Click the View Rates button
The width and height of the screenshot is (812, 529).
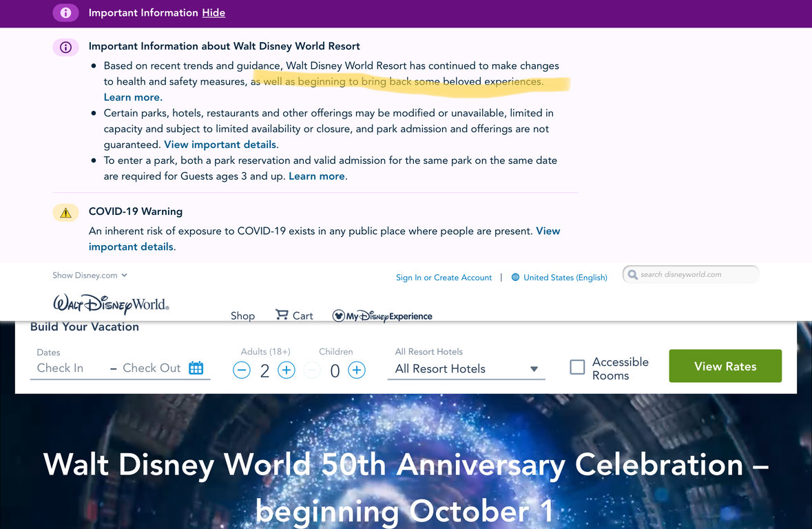(725, 366)
